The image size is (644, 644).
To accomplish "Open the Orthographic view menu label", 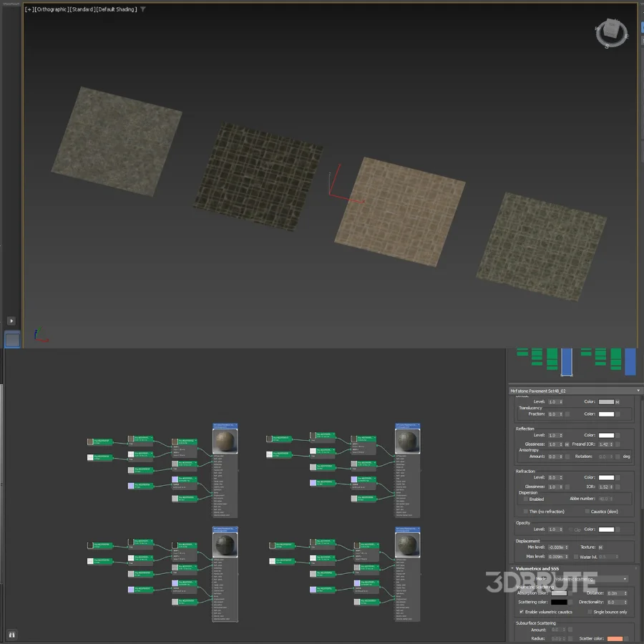I will pos(52,9).
